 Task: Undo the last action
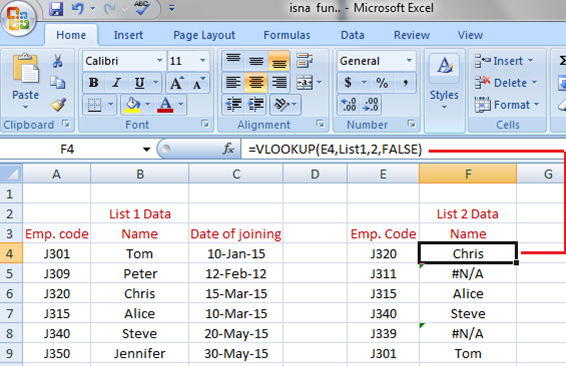click(78, 9)
